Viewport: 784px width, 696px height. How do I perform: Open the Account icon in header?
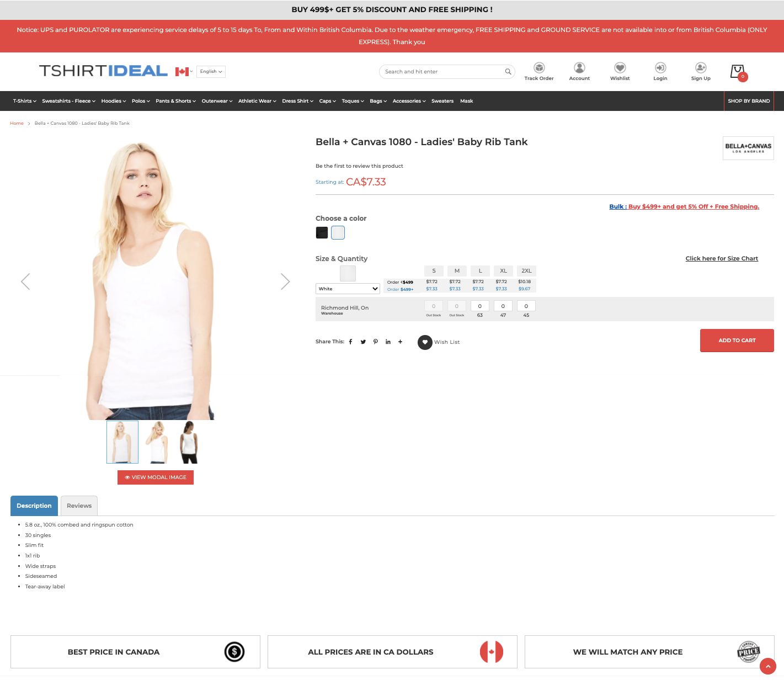(579, 68)
